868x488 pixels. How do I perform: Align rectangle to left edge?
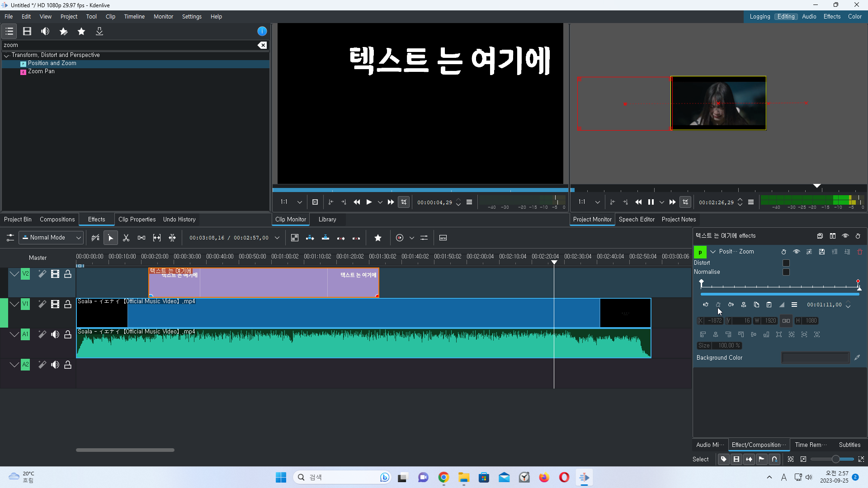[703, 334]
